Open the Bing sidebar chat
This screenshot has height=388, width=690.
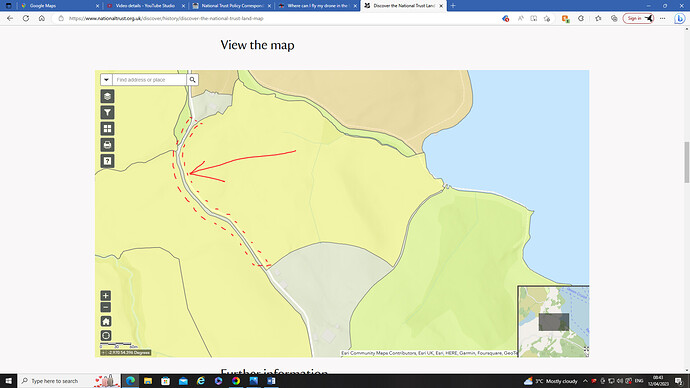click(x=679, y=18)
